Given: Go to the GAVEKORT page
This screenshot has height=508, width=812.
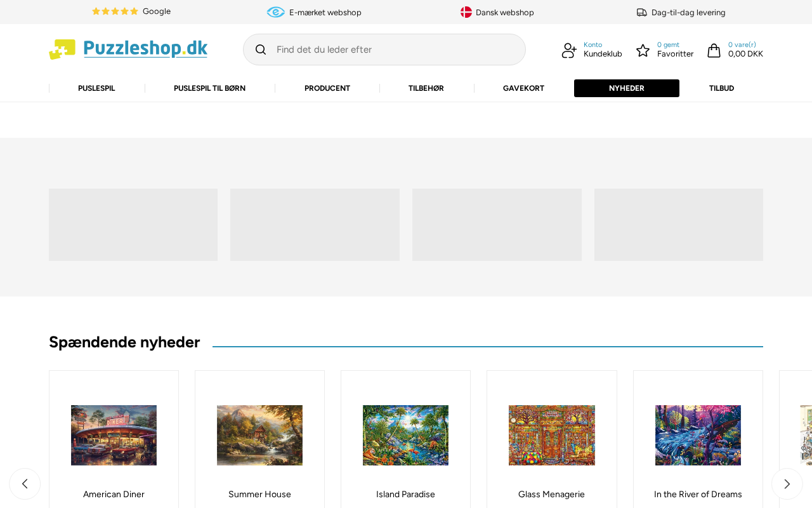Looking at the screenshot, I should tap(523, 88).
